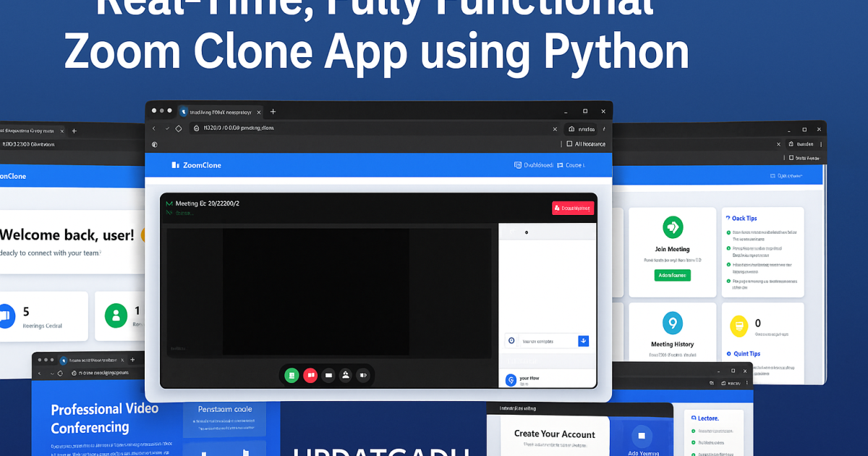Click the green Join Meeting arrow icon

coord(672,226)
